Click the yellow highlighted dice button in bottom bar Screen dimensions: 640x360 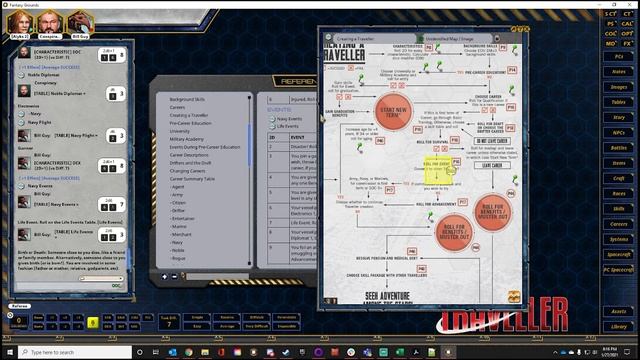(93, 323)
